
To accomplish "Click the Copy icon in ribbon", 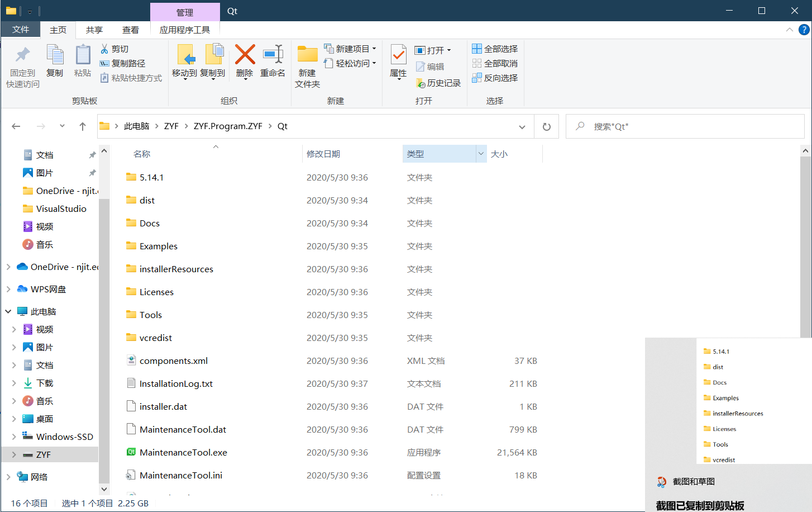I will click(x=55, y=55).
